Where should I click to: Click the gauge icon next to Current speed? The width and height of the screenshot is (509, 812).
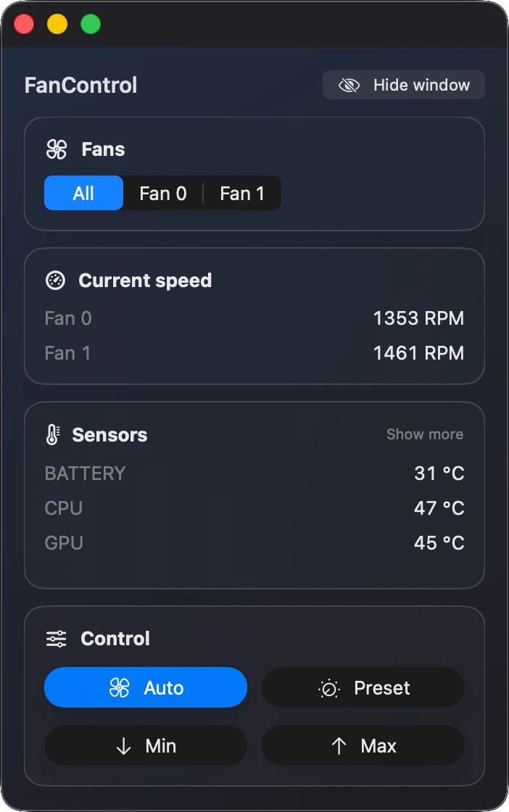(x=57, y=281)
